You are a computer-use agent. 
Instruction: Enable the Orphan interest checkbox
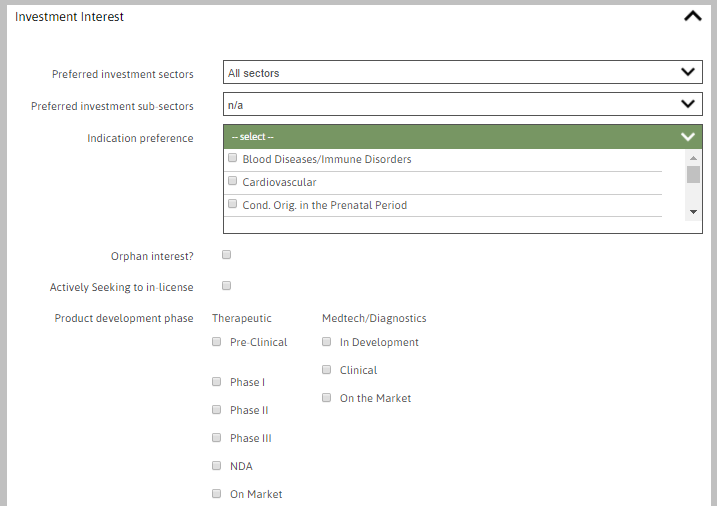pyautogui.click(x=227, y=255)
